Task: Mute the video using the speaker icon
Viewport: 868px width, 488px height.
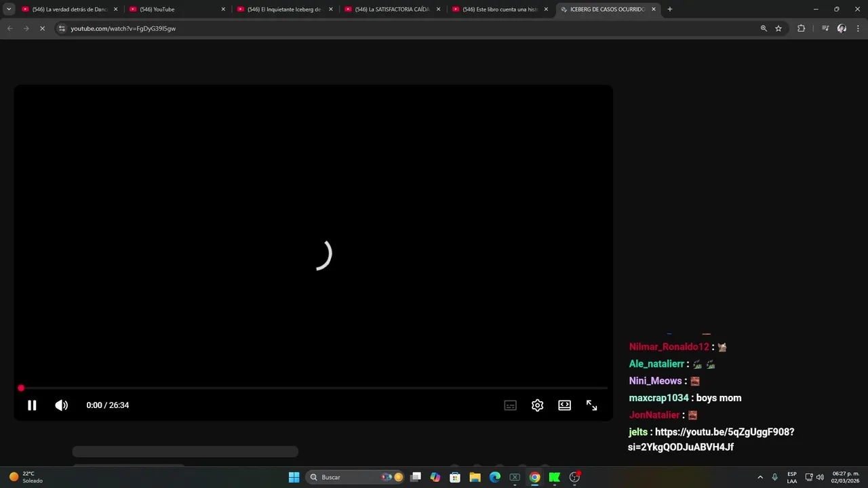Action: (x=62, y=405)
